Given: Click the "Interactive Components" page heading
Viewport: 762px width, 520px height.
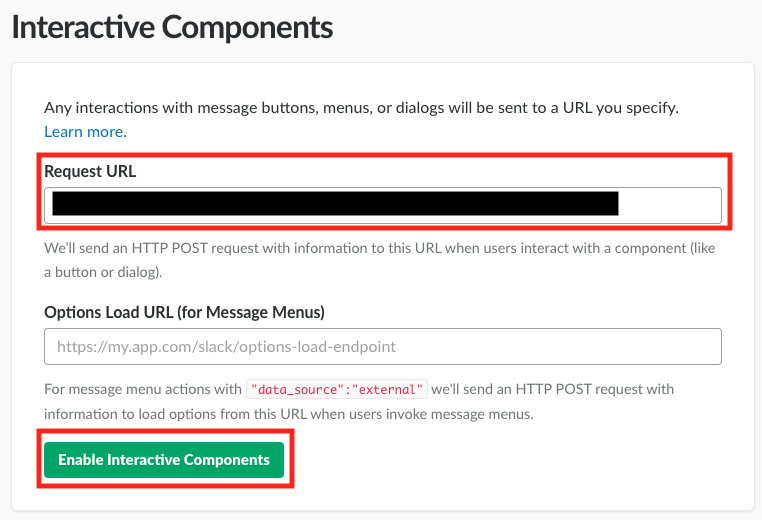Looking at the screenshot, I should pos(171,27).
